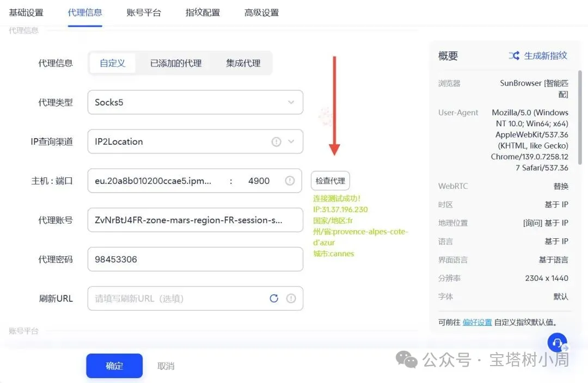The height and width of the screenshot is (383, 588).
Task: Switch to the 基础设置 tab
Action: 26,13
